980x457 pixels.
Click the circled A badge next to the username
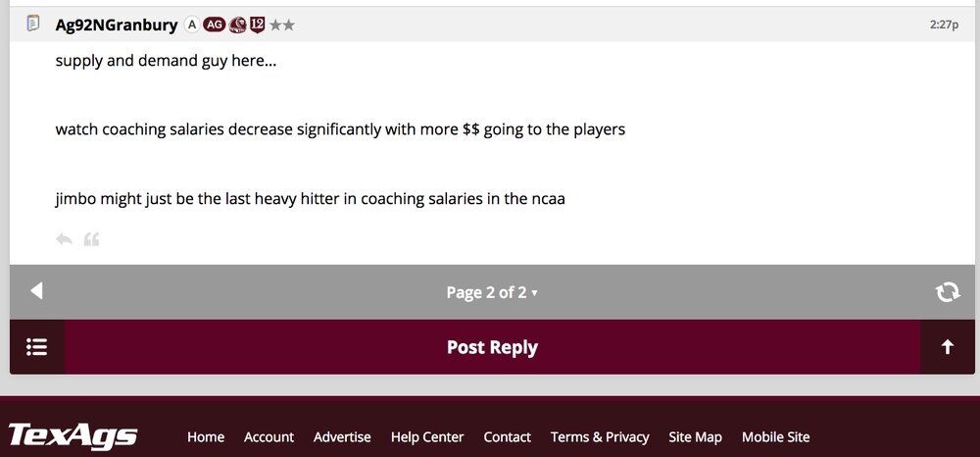[192, 25]
